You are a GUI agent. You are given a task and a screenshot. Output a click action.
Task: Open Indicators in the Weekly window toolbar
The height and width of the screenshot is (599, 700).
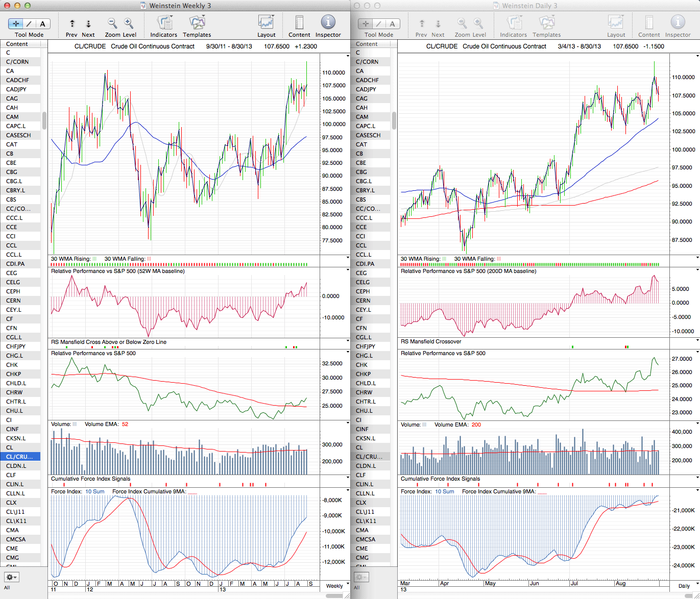(x=163, y=23)
